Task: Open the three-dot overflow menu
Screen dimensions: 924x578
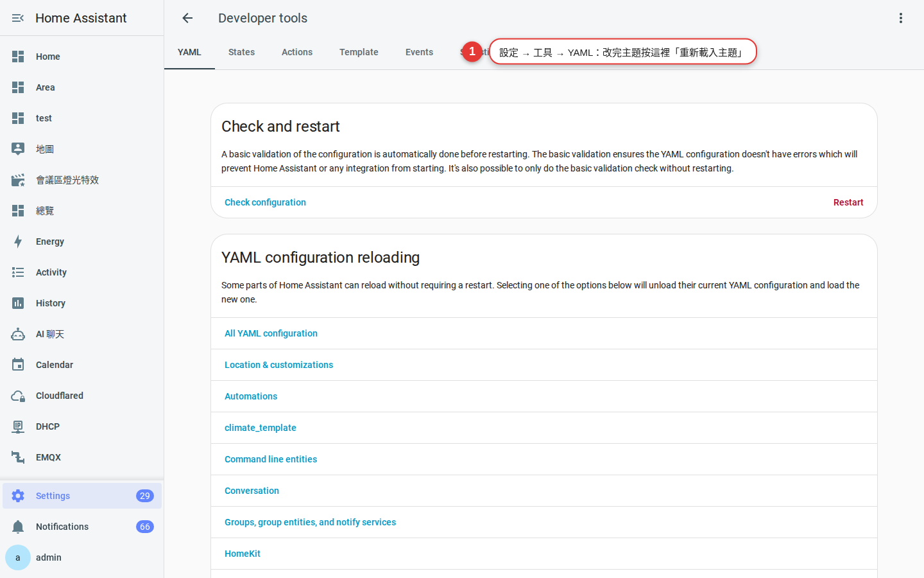Action: [901, 18]
